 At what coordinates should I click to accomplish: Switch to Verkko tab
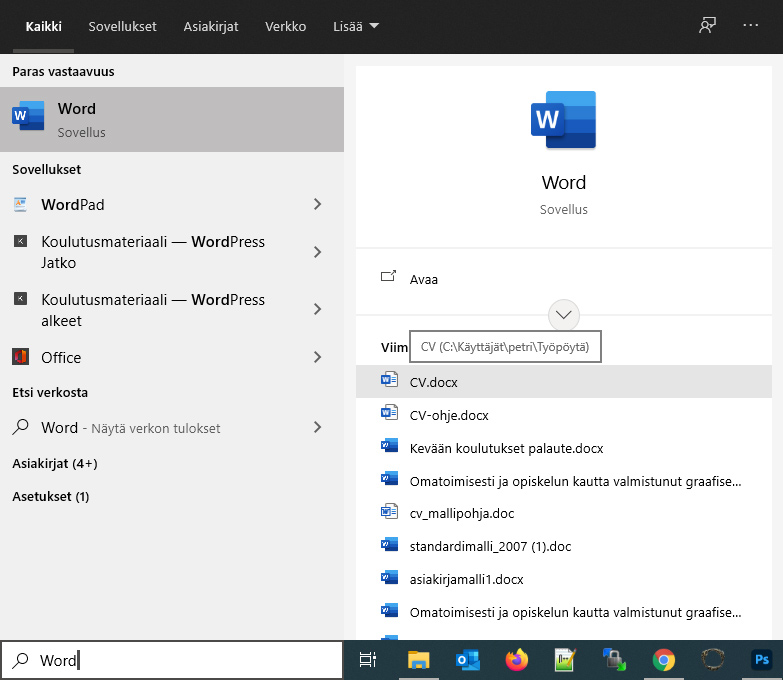click(x=286, y=26)
